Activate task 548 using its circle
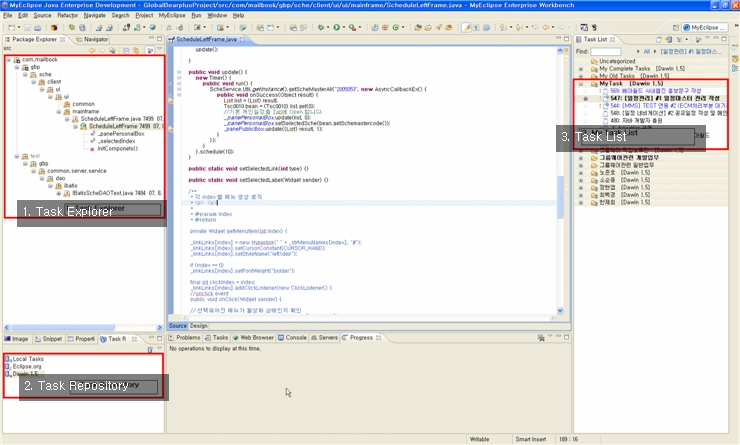Image resolution: width=740 pixels, height=445 pixels. tap(586, 113)
